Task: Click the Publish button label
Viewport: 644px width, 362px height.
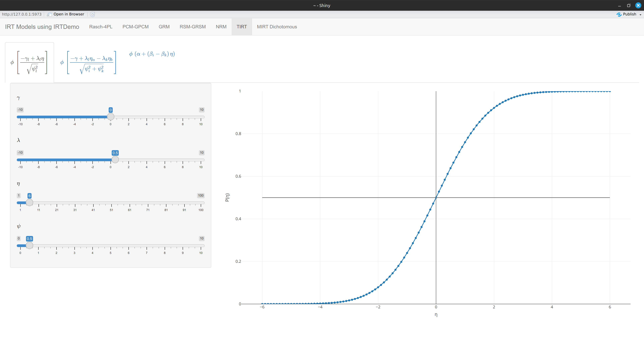Action: pos(630,14)
